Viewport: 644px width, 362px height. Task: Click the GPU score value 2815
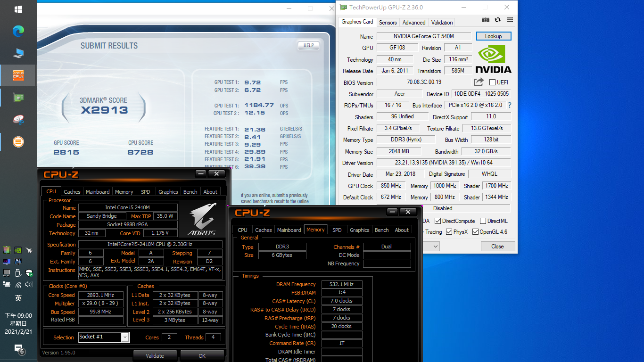pyautogui.click(x=66, y=152)
